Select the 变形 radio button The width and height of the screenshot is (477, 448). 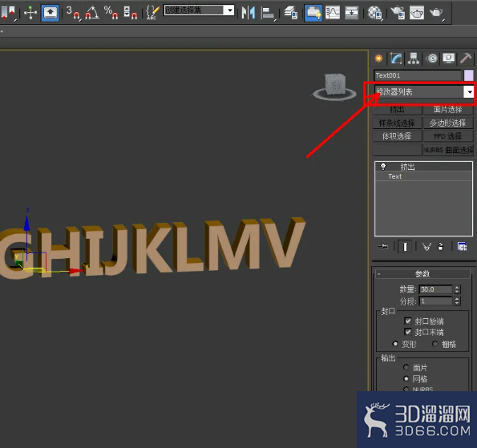click(x=395, y=344)
